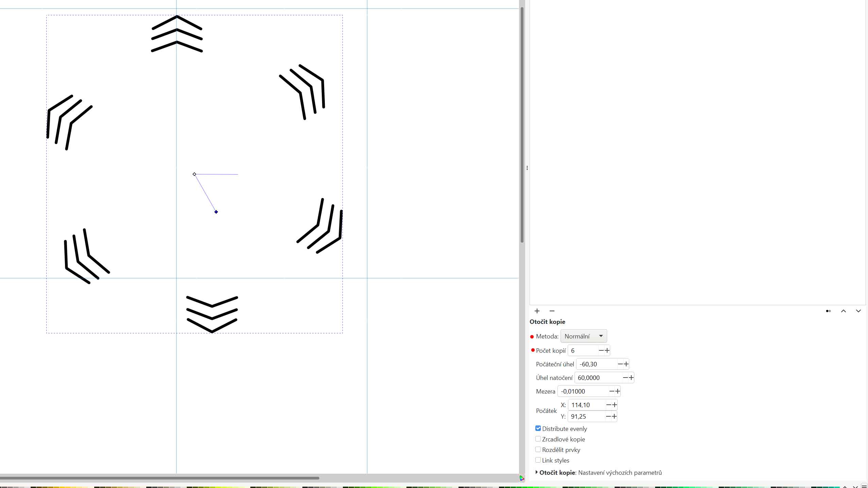The width and height of the screenshot is (868, 488).
Task: Tick the Link styles checkbox
Action: (538, 460)
